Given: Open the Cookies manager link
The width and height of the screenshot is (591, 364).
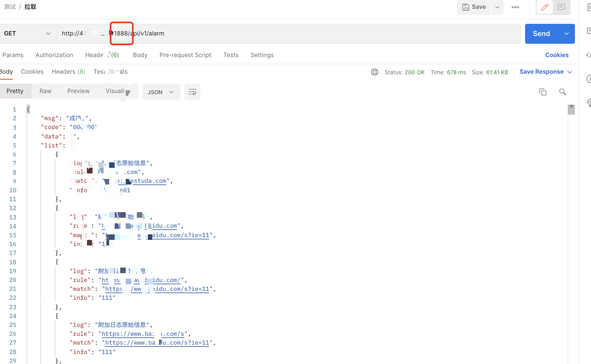Looking at the screenshot, I should tap(557, 55).
